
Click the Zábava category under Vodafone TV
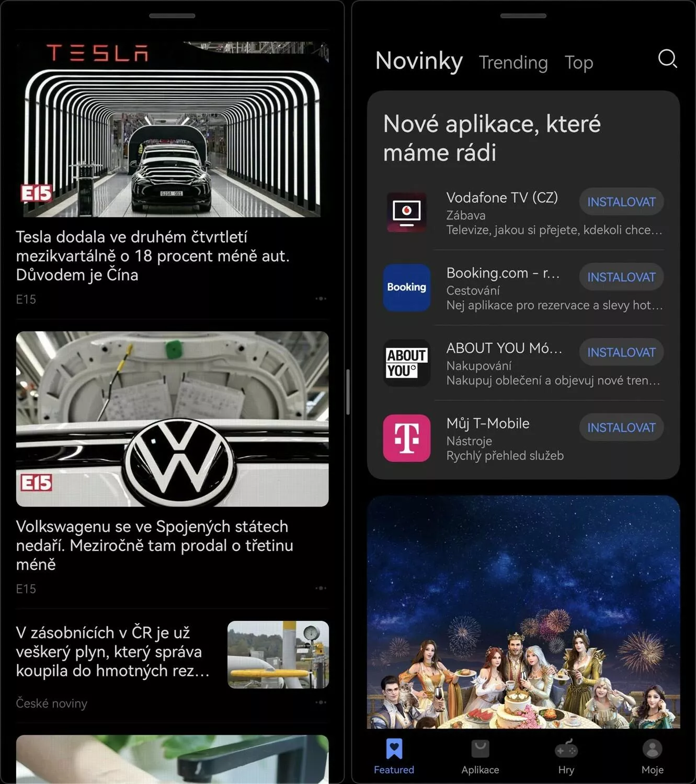[466, 215]
